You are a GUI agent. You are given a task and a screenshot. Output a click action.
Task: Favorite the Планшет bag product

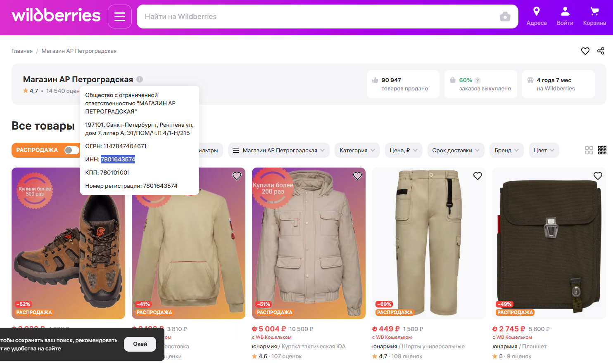598,176
